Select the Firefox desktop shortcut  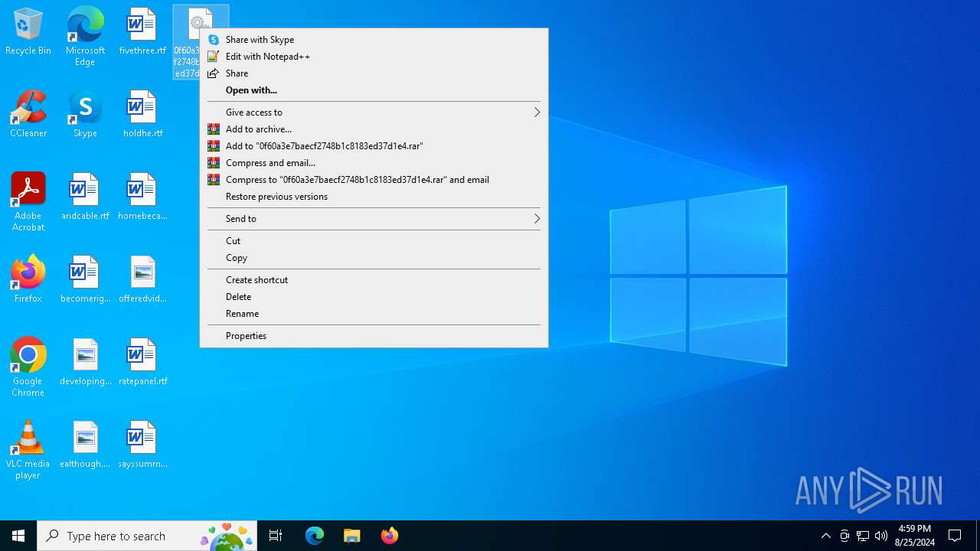click(x=28, y=279)
